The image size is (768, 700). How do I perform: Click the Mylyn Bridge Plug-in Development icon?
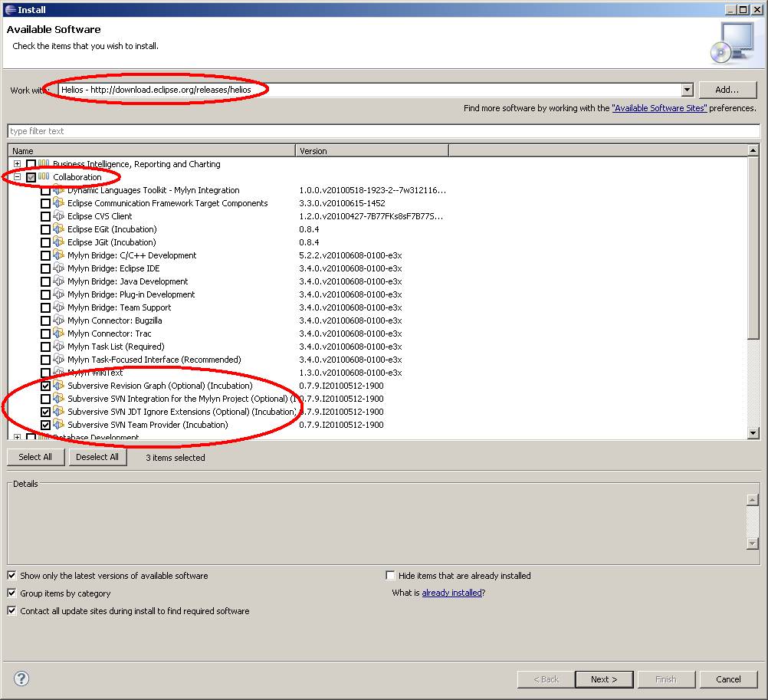(x=59, y=294)
